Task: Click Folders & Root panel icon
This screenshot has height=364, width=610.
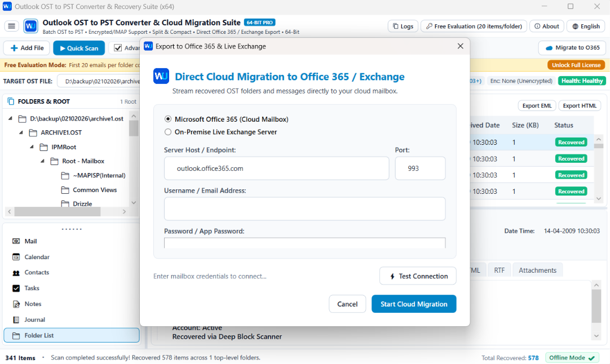Action: (11, 101)
